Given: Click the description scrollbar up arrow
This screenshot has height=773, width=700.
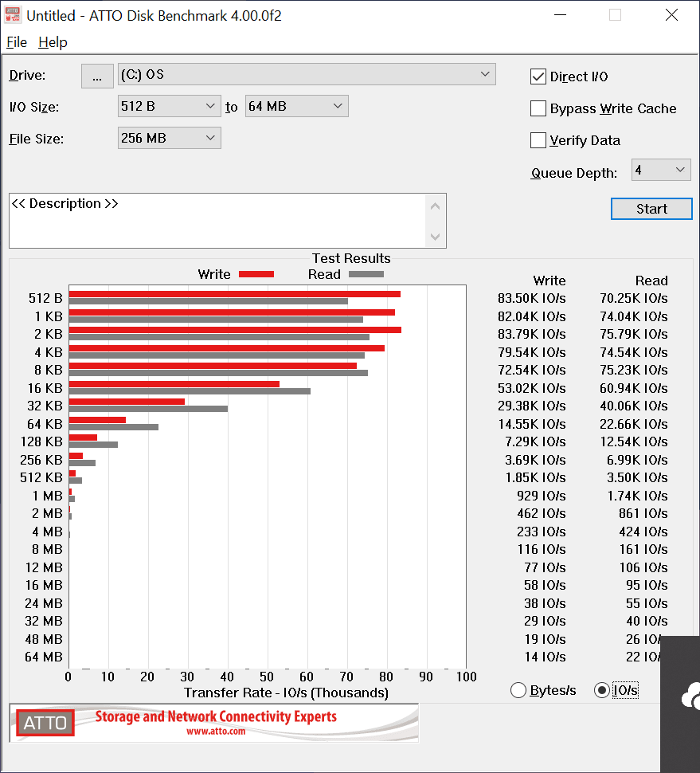Looking at the screenshot, I should [435, 206].
